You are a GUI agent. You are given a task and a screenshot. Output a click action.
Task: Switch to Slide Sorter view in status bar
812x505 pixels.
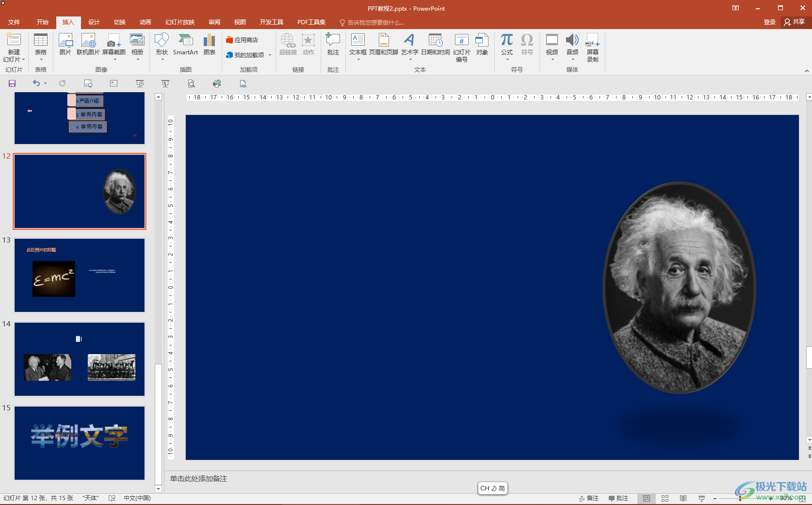tap(665, 498)
